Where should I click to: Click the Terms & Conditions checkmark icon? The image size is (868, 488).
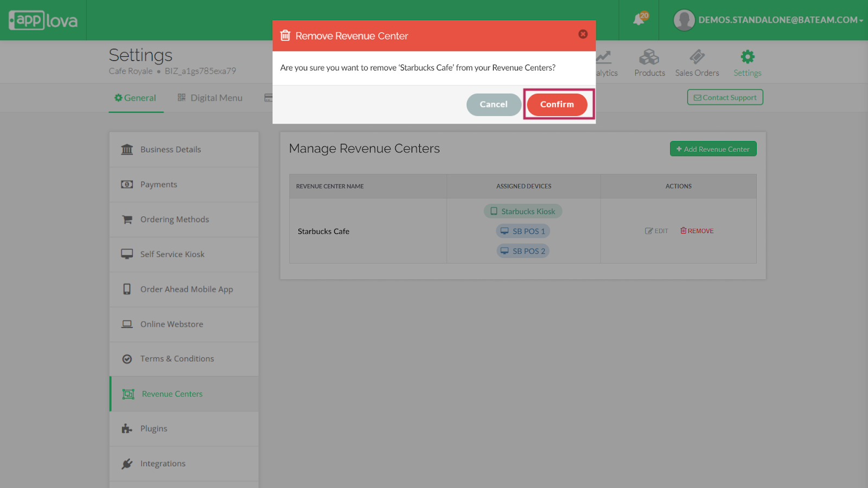coord(127,359)
